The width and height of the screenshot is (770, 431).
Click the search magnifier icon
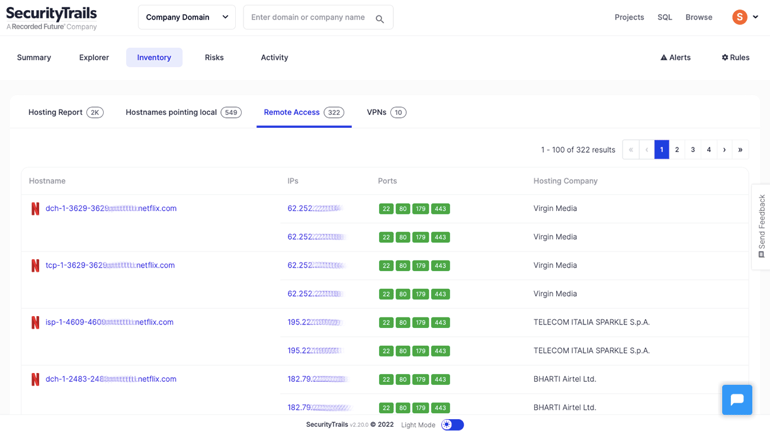[380, 19]
